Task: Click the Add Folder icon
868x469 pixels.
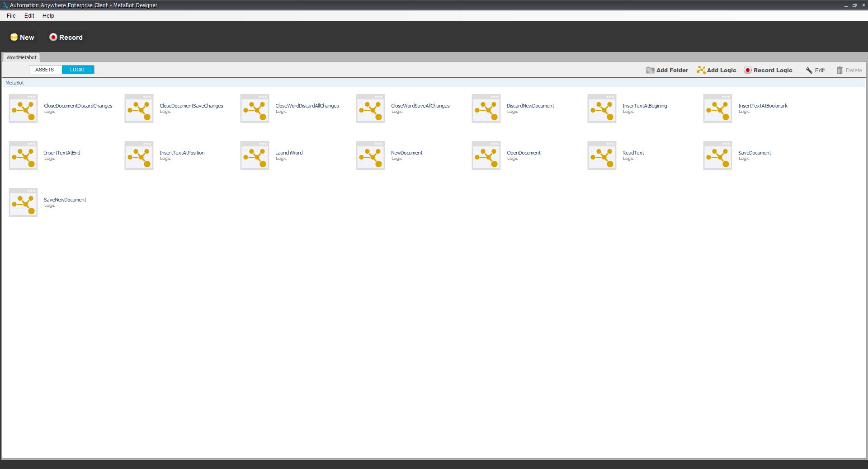Action: pos(650,70)
